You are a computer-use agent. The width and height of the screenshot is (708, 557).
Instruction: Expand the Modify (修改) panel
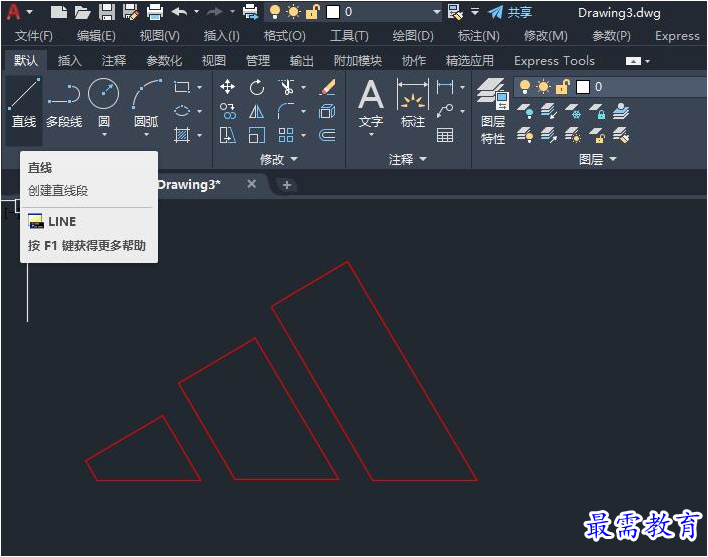pyautogui.click(x=279, y=159)
